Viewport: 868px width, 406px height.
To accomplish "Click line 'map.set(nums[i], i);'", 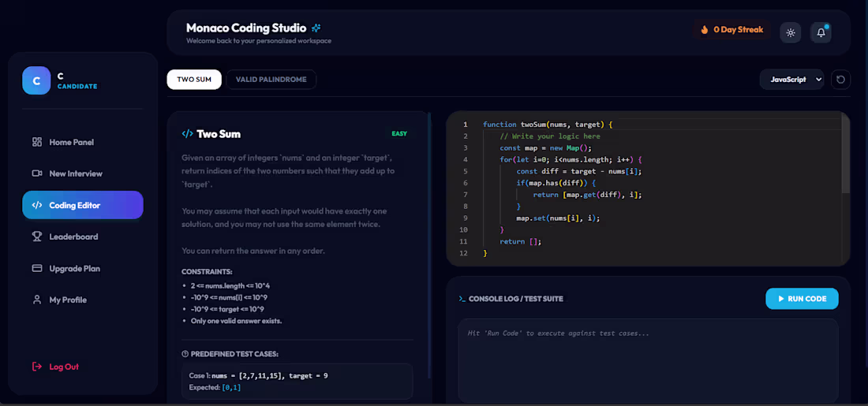I will pyautogui.click(x=558, y=218).
